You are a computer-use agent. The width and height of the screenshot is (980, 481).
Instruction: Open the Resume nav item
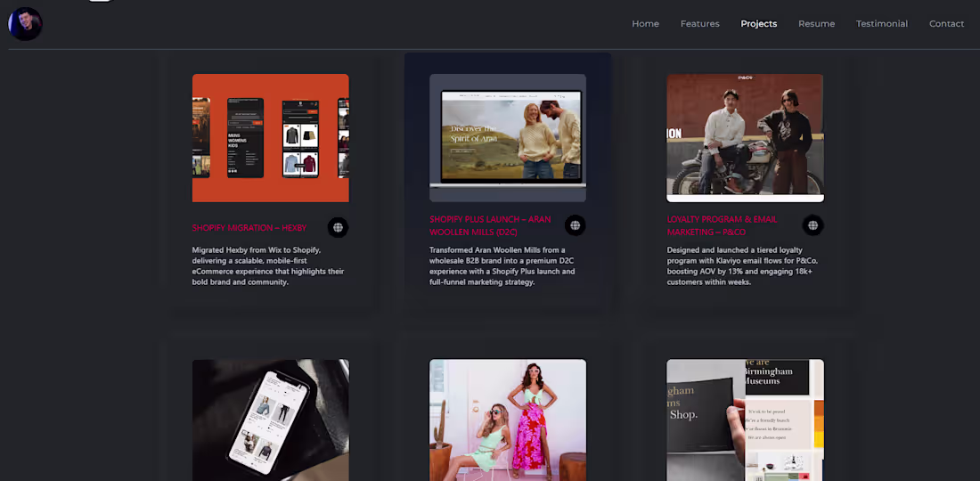click(x=816, y=24)
